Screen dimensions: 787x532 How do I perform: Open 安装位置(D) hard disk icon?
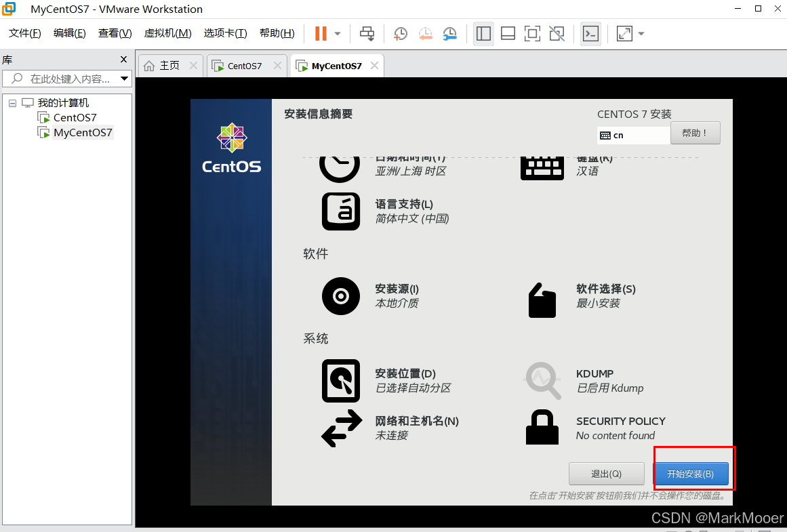click(x=341, y=381)
